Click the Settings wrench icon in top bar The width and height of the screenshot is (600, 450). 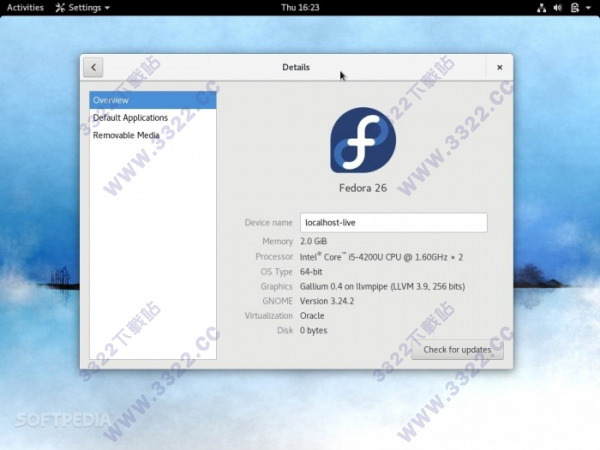click(60, 8)
